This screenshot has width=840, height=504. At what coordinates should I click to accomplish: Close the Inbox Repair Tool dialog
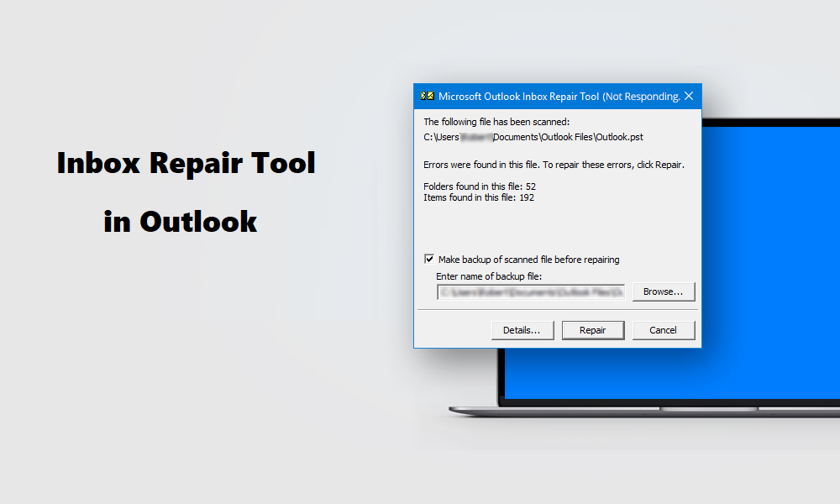[x=689, y=96]
